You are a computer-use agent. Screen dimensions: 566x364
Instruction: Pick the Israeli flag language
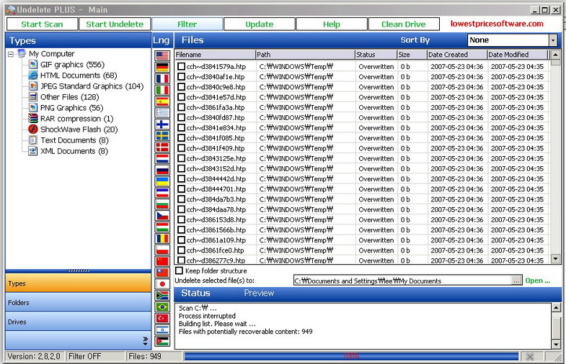(162, 330)
